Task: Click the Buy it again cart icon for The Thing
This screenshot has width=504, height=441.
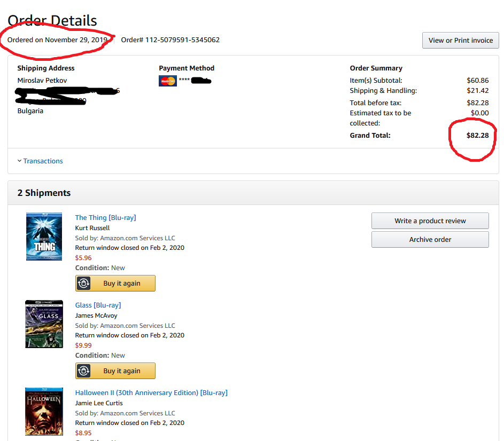Action: point(83,283)
